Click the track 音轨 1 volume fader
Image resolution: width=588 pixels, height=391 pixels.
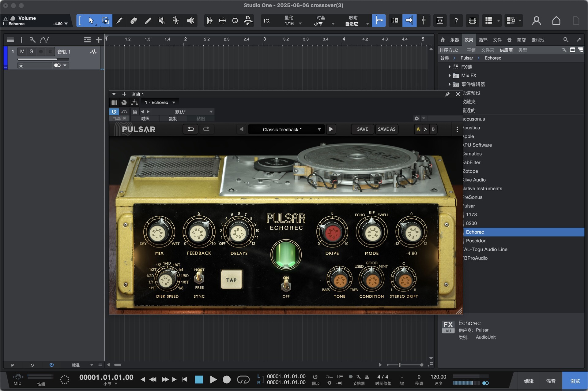(43, 59)
